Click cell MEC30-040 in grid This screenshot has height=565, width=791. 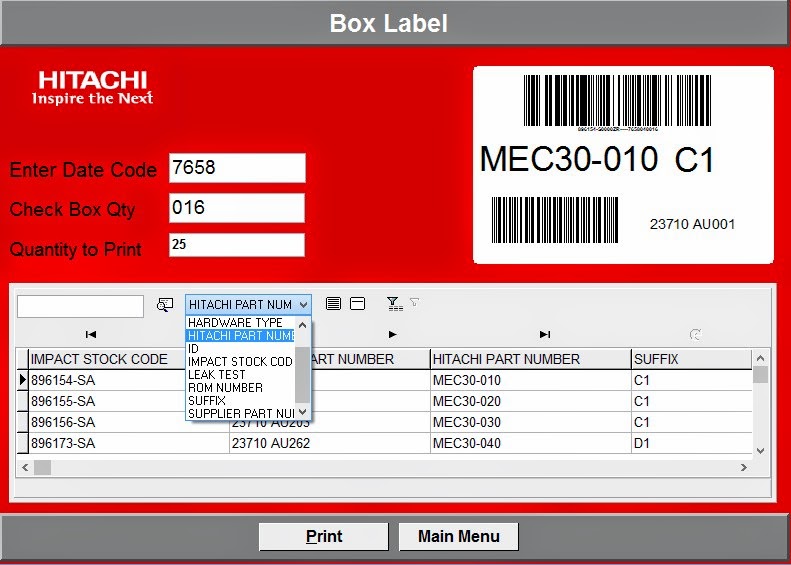(531, 443)
